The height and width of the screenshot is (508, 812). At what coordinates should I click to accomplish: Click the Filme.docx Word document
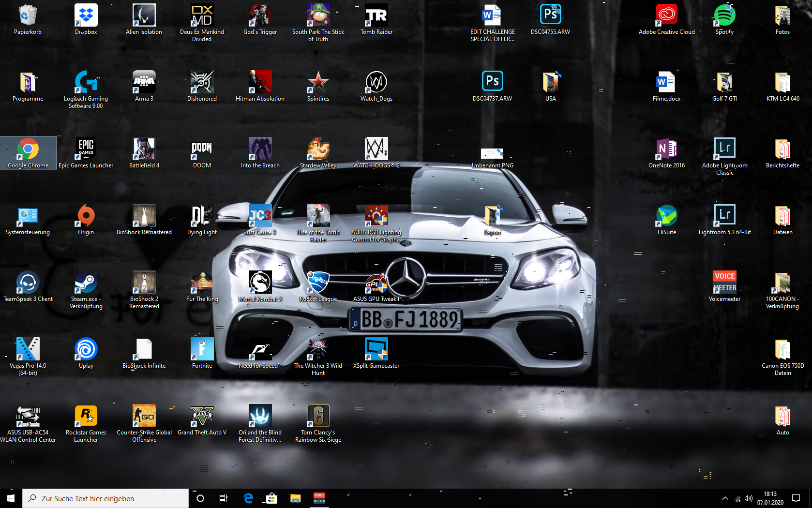click(x=667, y=82)
